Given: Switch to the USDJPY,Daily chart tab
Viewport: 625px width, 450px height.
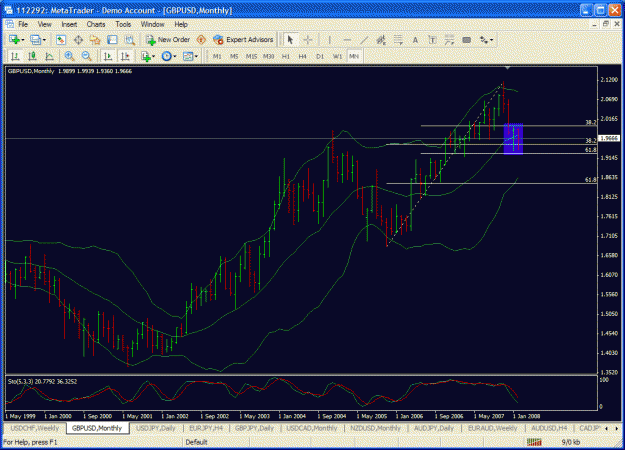Looking at the screenshot, I should click(156, 428).
